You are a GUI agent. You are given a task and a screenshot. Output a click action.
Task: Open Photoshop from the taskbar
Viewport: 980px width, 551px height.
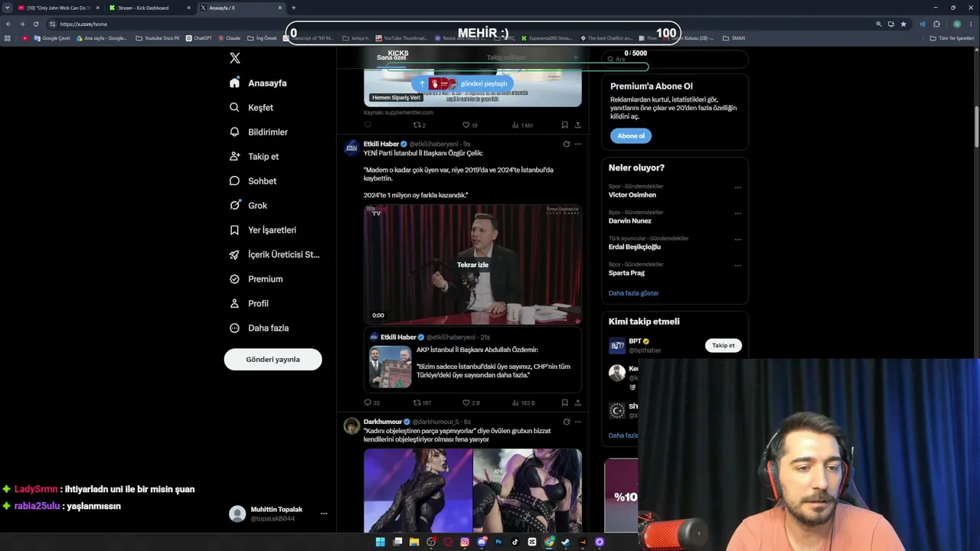point(498,542)
